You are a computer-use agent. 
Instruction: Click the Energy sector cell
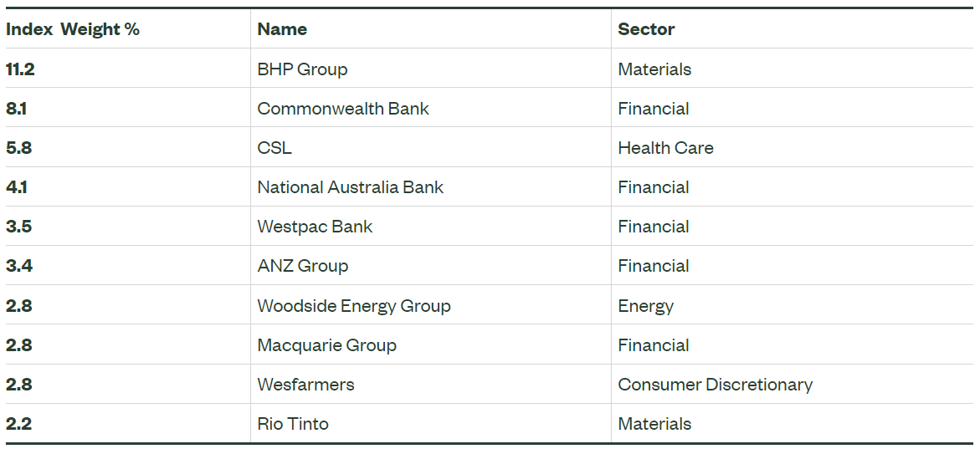(645, 306)
